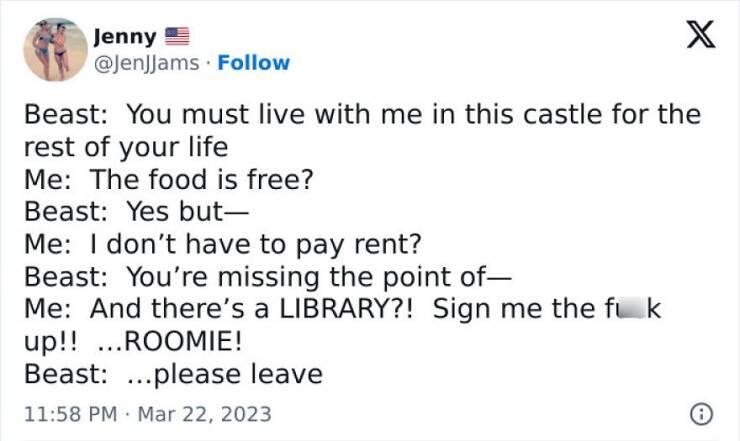
Task: Click the 'Yes but—' line
Action: [185, 213]
